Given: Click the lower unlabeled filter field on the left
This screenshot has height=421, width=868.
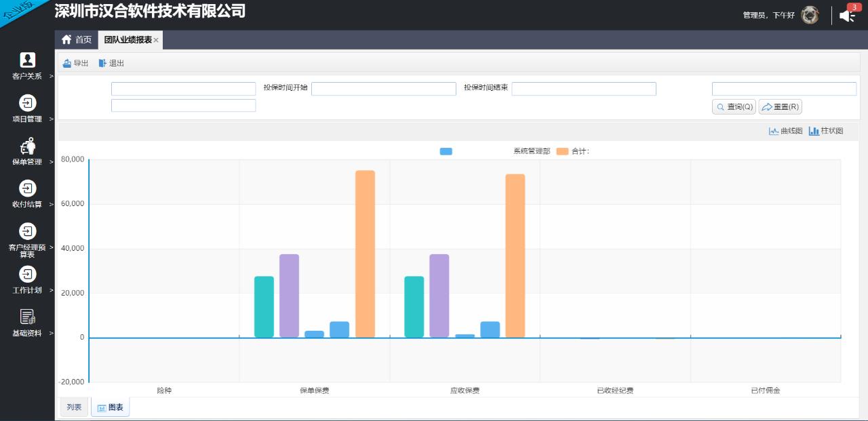Looking at the screenshot, I should tap(183, 106).
